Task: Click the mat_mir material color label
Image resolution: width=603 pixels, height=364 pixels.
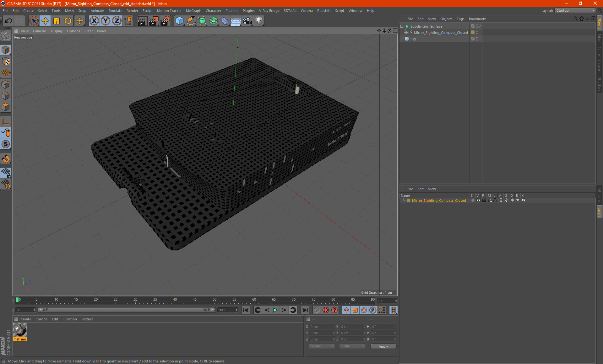Action: tap(20, 339)
